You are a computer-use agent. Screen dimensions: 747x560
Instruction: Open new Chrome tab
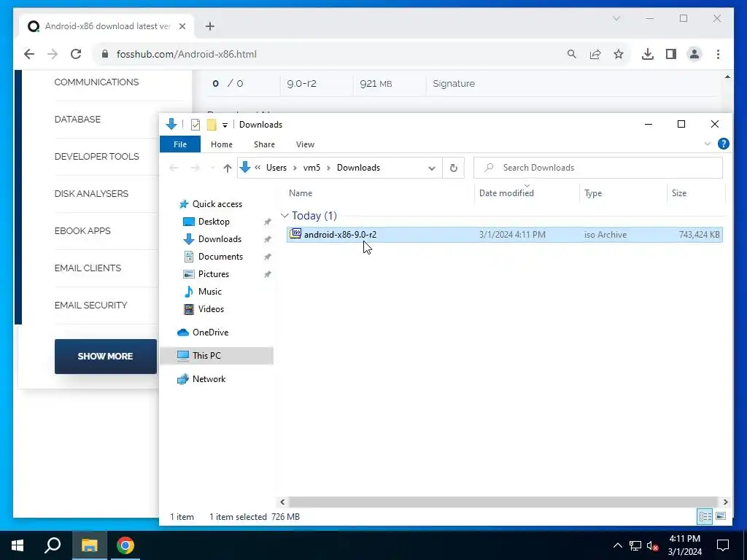[x=209, y=26]
